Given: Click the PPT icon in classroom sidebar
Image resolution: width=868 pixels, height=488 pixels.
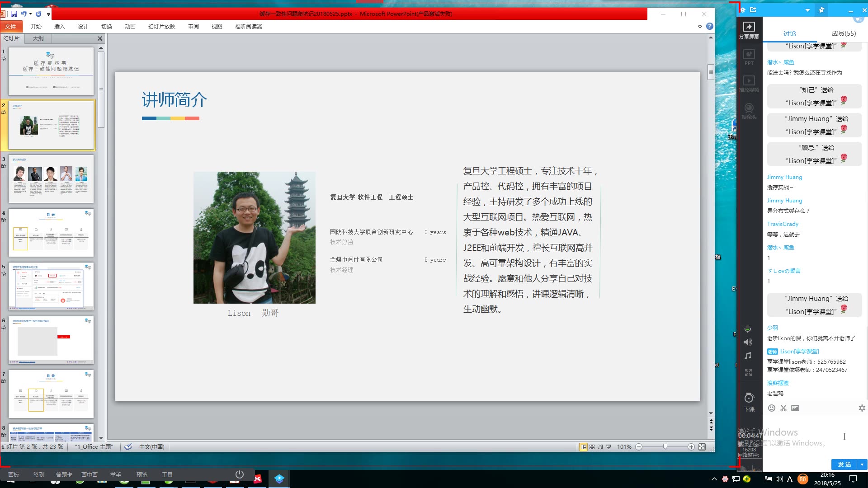Looking at the screenshot, I should (x=749, y=57).
